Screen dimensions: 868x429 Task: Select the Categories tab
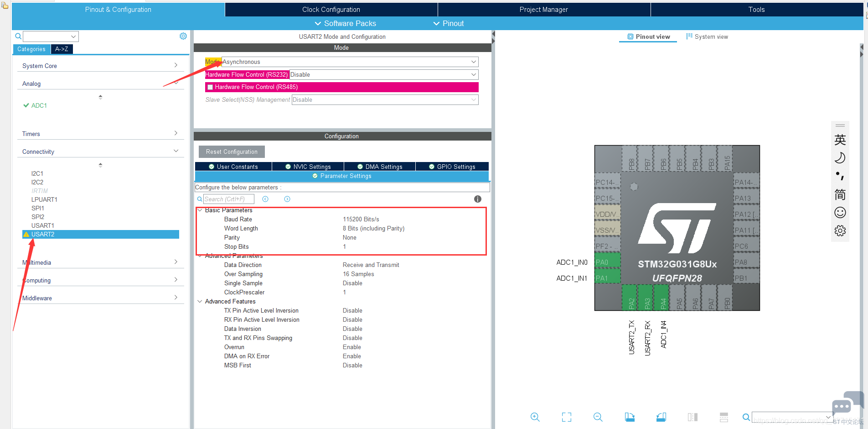(x=31, y=49)
